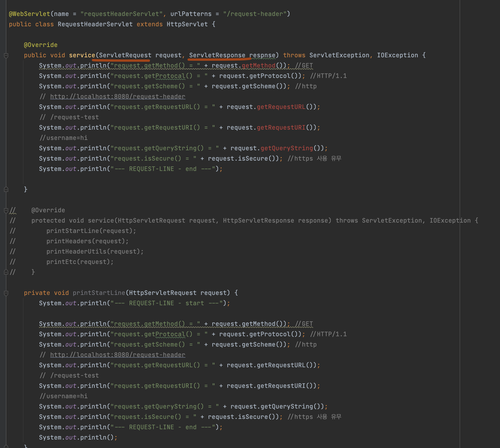Click the private keyword before printStartLine
The height and width of the screenshot is (448, 500).
coord(37,293)
